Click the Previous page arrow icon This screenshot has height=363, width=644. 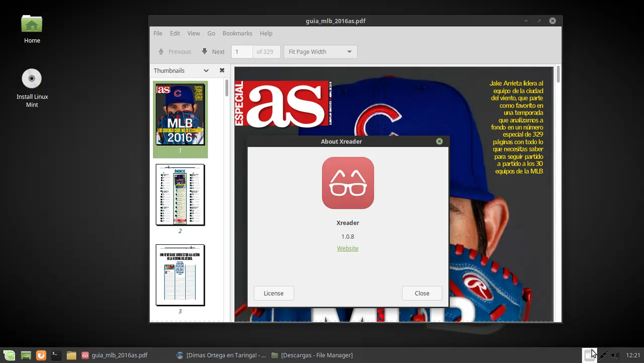tap(160, 51)
